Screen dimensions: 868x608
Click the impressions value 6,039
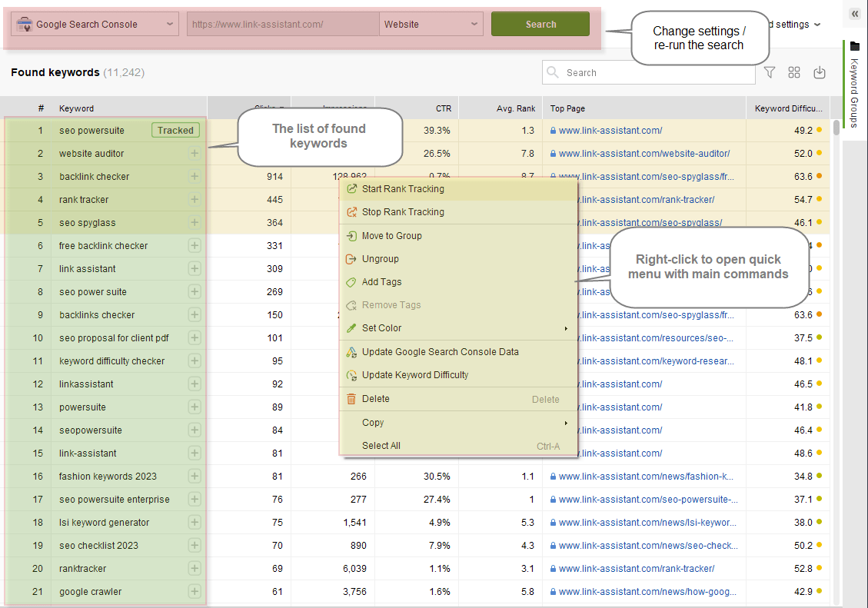[x=354, y=568]
